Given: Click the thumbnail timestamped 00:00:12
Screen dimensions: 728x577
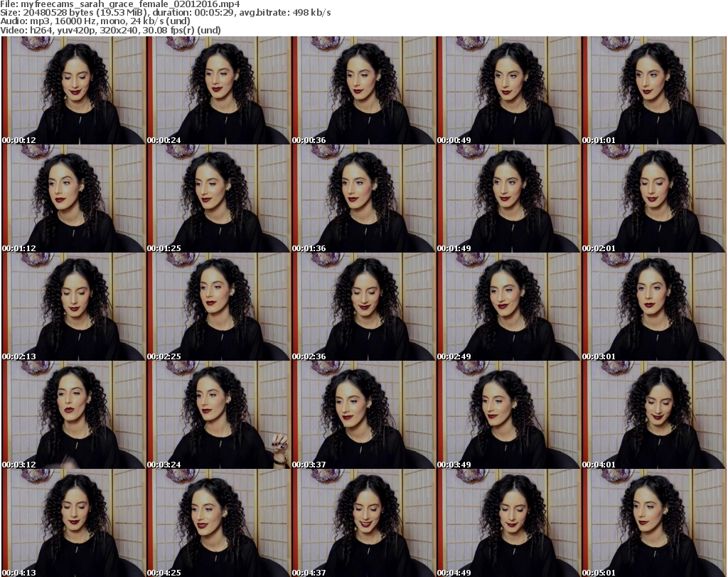Looking at the screenshot, I should click(x=73, y=90).
